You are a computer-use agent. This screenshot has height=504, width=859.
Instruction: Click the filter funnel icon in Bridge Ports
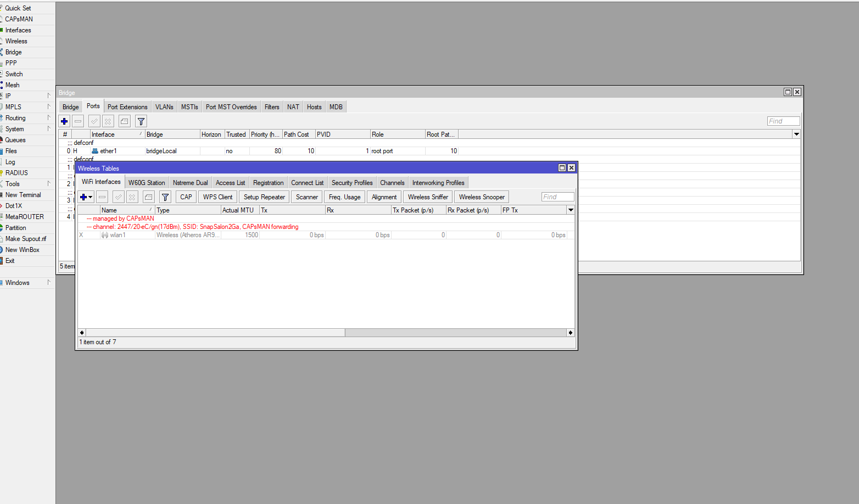(141, 121)
